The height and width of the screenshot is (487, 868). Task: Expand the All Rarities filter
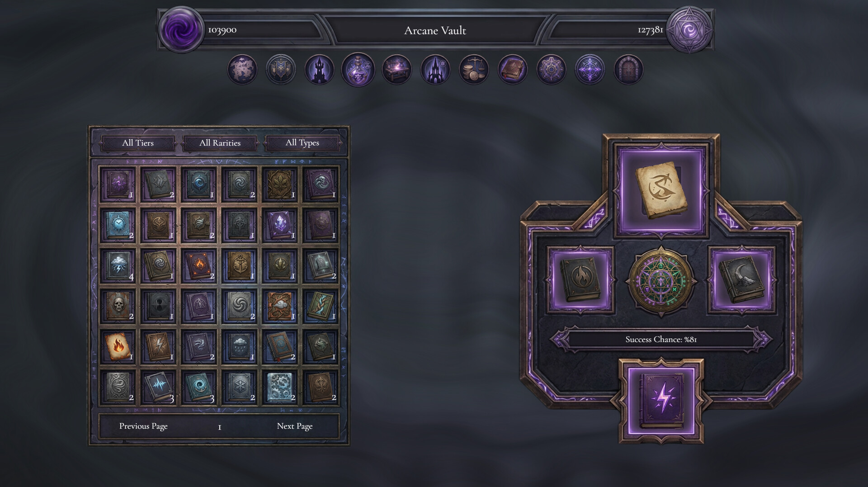220,143
